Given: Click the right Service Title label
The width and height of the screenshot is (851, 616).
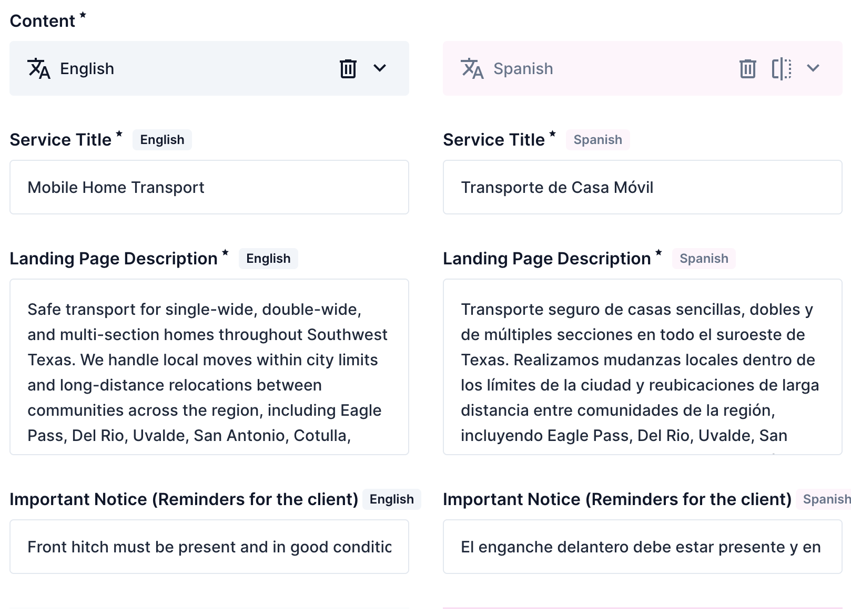Looking at the screenshot, I should coord(494,140).
